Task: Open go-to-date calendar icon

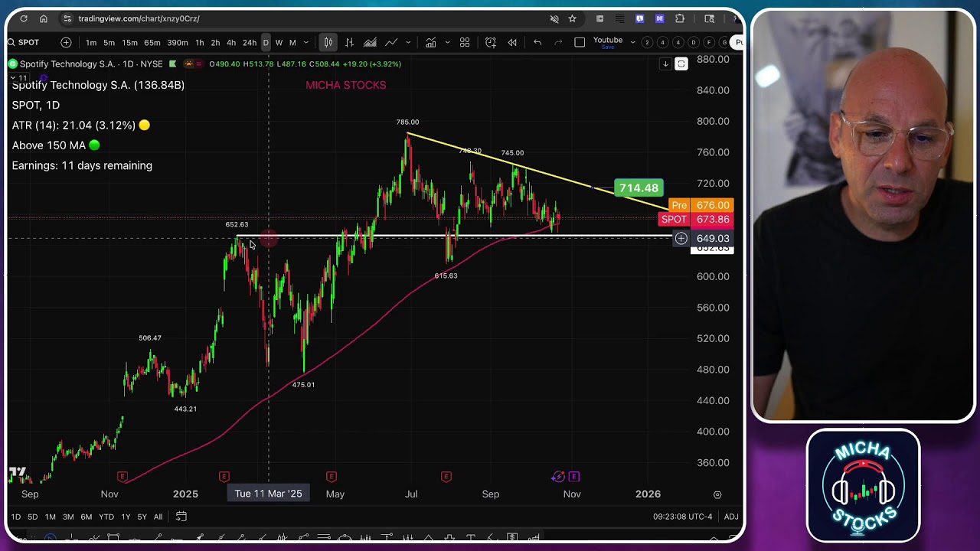Action: coord(181,517)
